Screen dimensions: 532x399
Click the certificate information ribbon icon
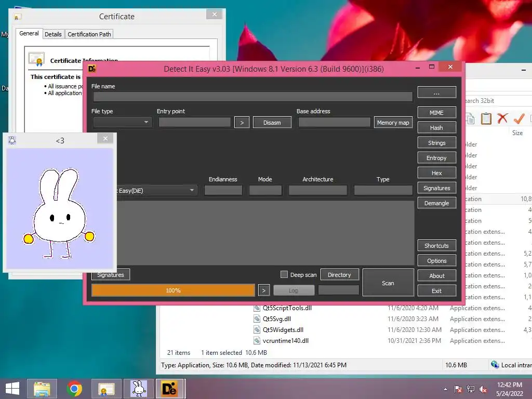(x=37, y=59)
